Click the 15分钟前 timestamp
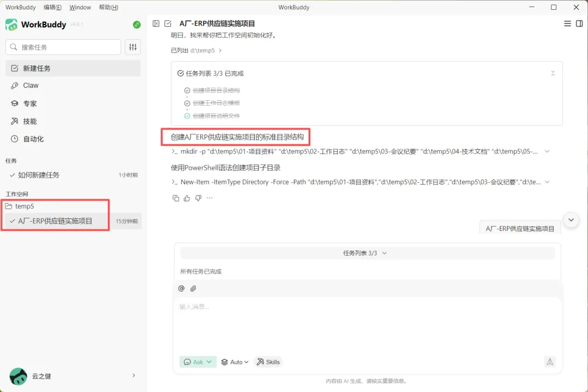The width and height of the screenshot is (588, 392). point(127,221)
